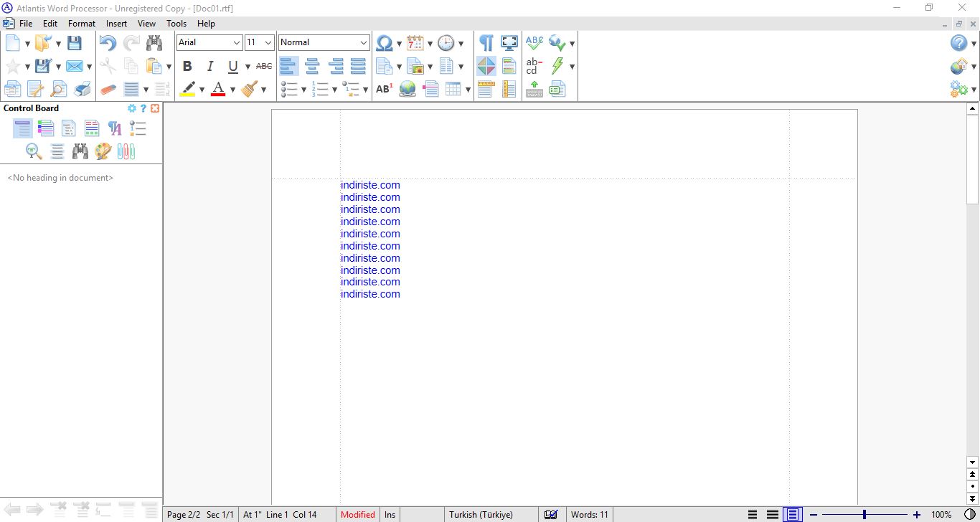980x522 pixels.
Task: Open Print Preview magnifier icon
Action: coord(59,89)
